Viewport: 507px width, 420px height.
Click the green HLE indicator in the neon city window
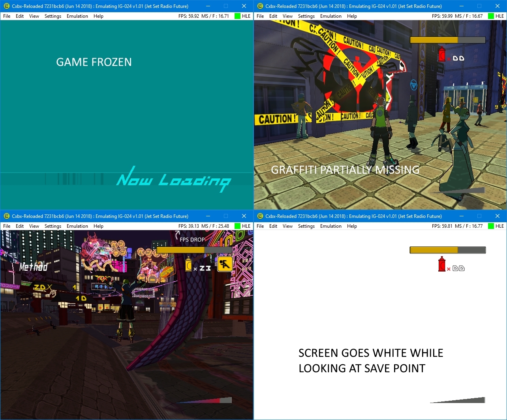(x=237, y=226)
